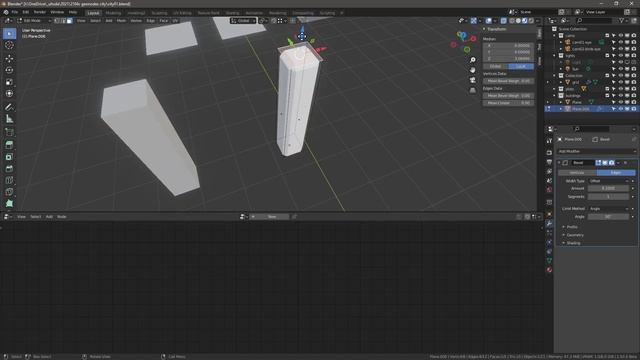The height and width of the screenshot is (360, 640).
Task: Set Bevel modifier to Edges mode
Action: coord(616,173)
